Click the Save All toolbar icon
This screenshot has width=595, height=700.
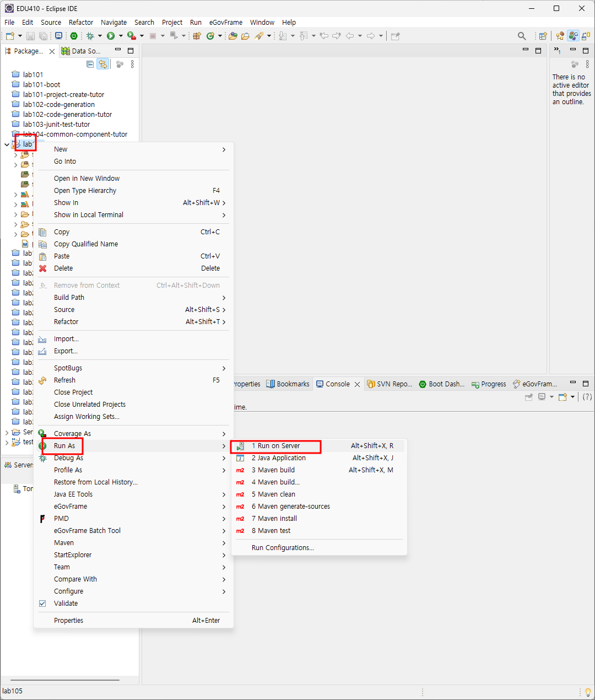[42, 36]
